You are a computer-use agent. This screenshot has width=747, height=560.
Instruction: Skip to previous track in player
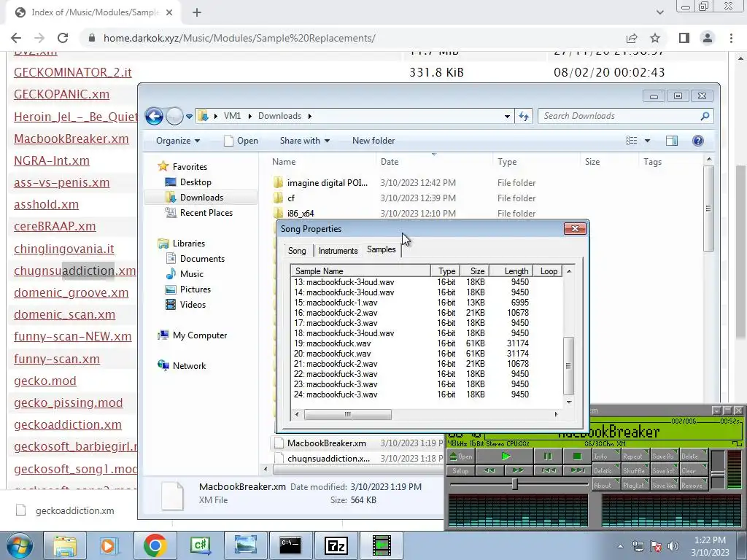point(548,470)
